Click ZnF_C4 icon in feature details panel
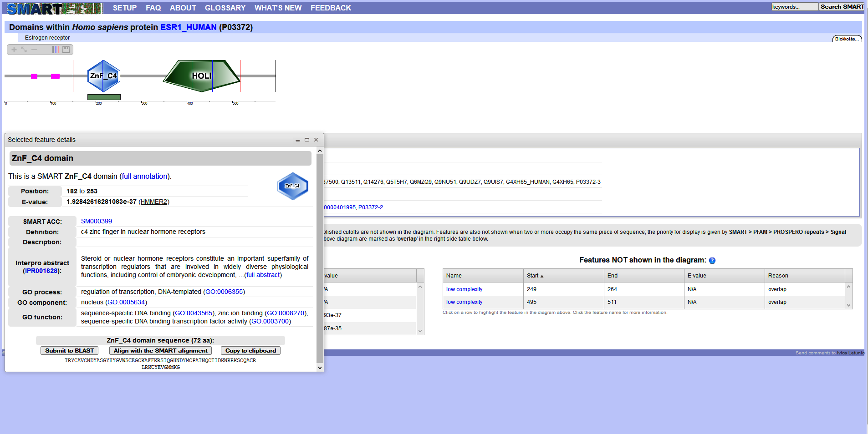This screenshot has height=434, width=868. click(x=293, y=186)
